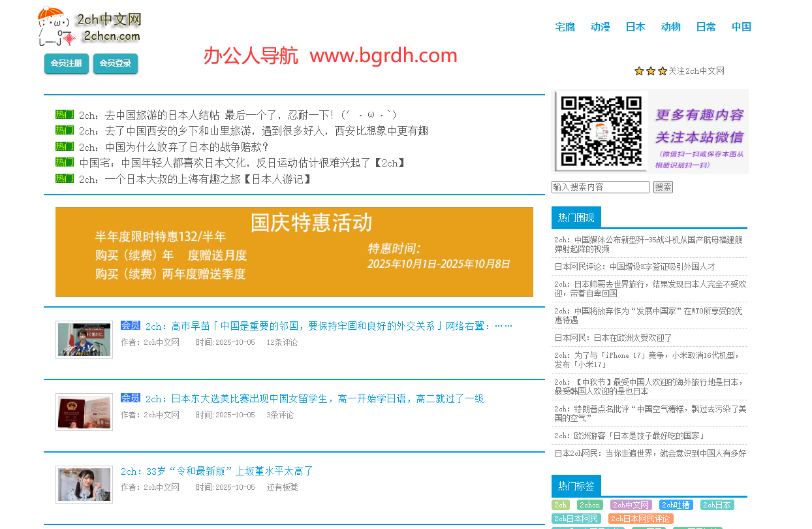
Task: Click the 2ch中文网 site logo
Action: [89, 27]
